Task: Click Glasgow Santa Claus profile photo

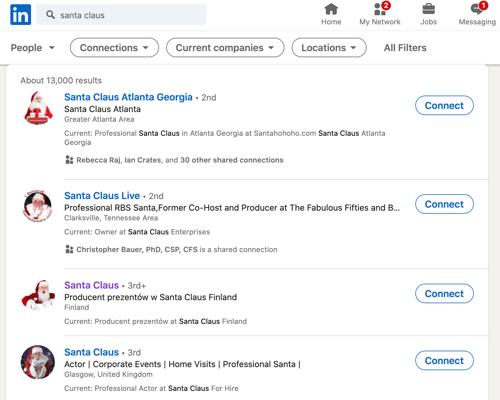Action: [38, 362]
